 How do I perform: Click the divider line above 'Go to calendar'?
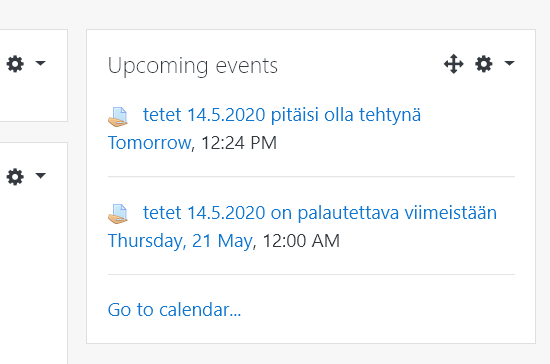click(x=311, y=275)
